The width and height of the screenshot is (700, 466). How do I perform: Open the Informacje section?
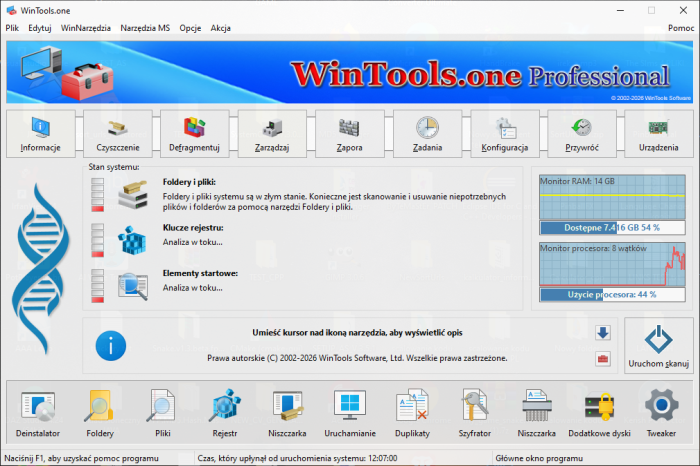click(x=41, y=134)
